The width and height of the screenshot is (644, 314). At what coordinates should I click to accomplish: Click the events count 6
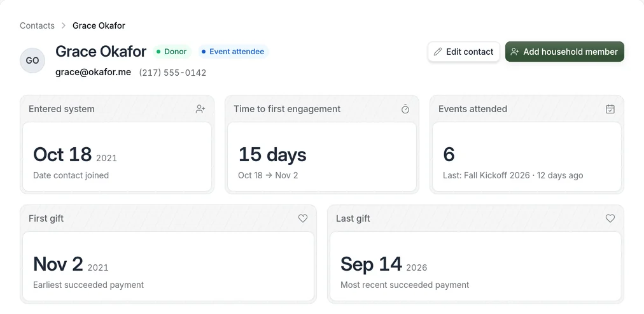pyautogui.click(x=449, y=155)
